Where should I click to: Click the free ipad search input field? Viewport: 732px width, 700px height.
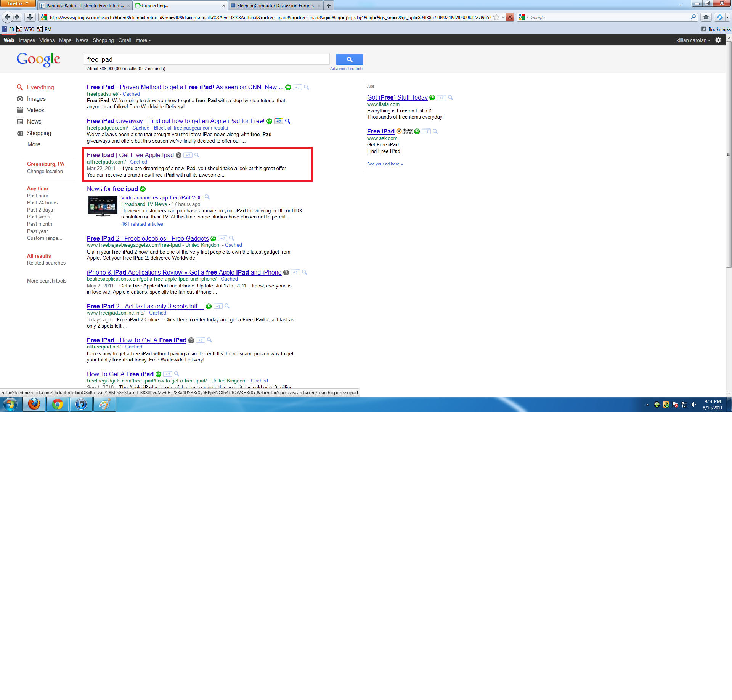[x=207, y=59]
